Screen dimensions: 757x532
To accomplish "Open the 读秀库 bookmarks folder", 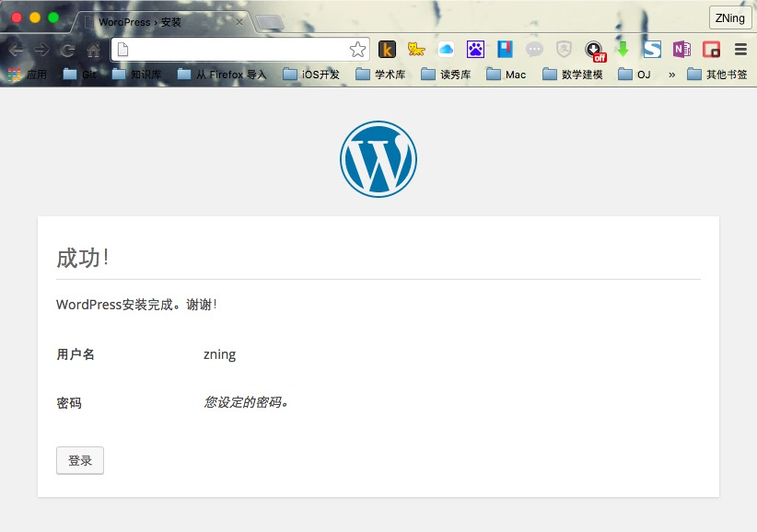I will (446, 75).
